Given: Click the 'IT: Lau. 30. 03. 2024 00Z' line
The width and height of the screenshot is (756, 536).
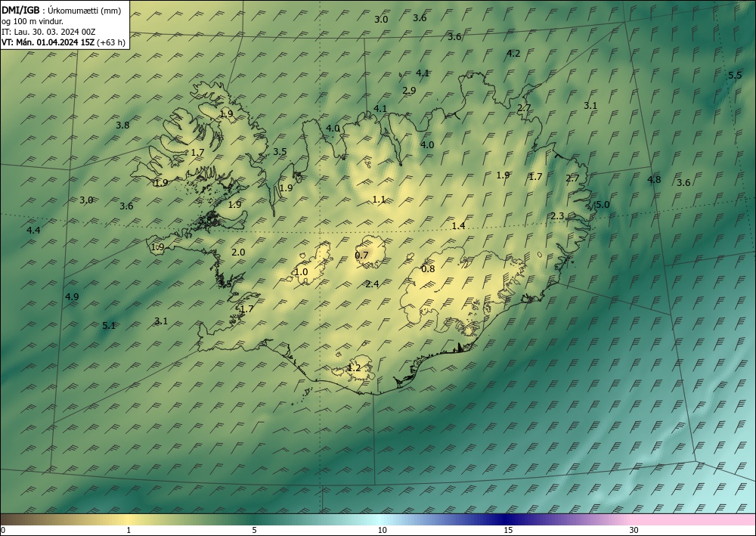Looking at the screenshot, I should [x=48, y=32].
